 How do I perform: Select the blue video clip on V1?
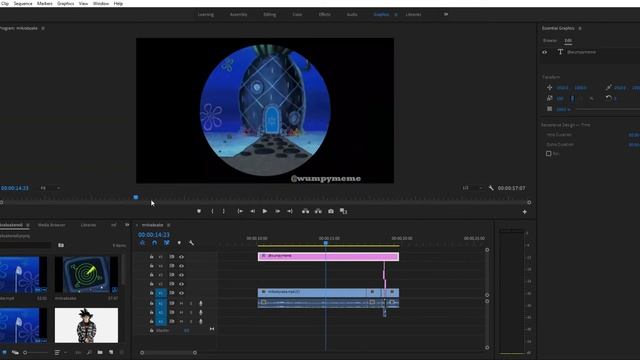[312, 292]
